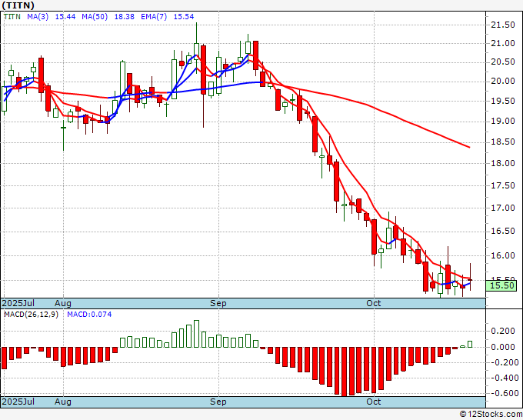Click the Aug label on MACD axis
523x420 pixels.
(x=63, y=402)
